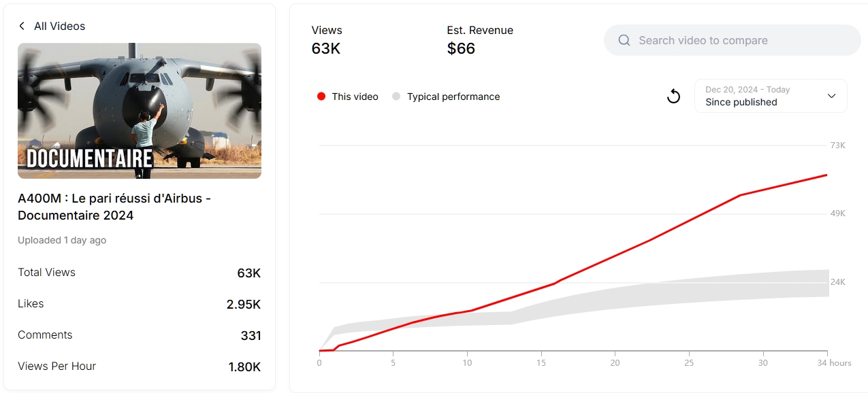Click the back arrow beside All Videos
868x393 pixels.
click(22, 26)
